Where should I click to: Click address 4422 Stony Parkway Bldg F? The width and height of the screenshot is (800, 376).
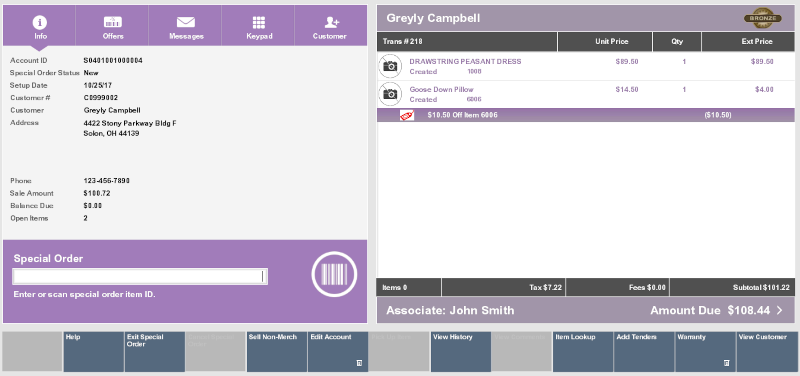coord(130,123)
